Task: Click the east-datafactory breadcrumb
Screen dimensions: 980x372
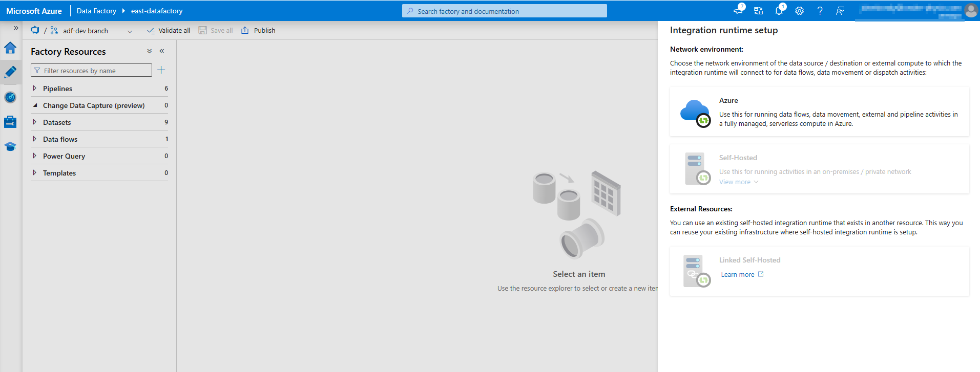Action: point(157,11)
